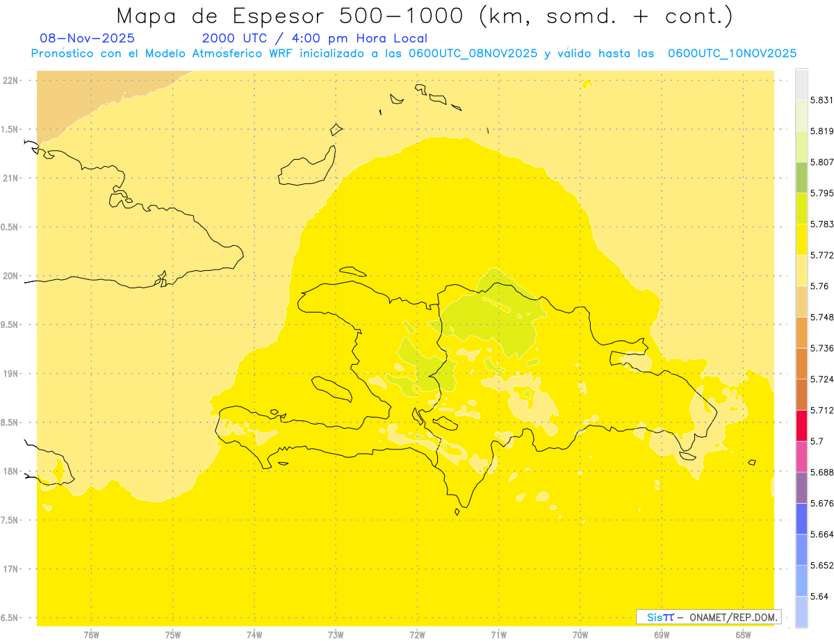
Task: Click the legend value "5.676"
Action: 821,503
